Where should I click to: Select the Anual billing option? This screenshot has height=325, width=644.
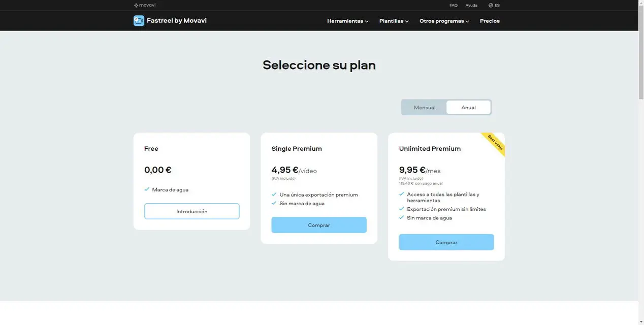pos(468,108)
